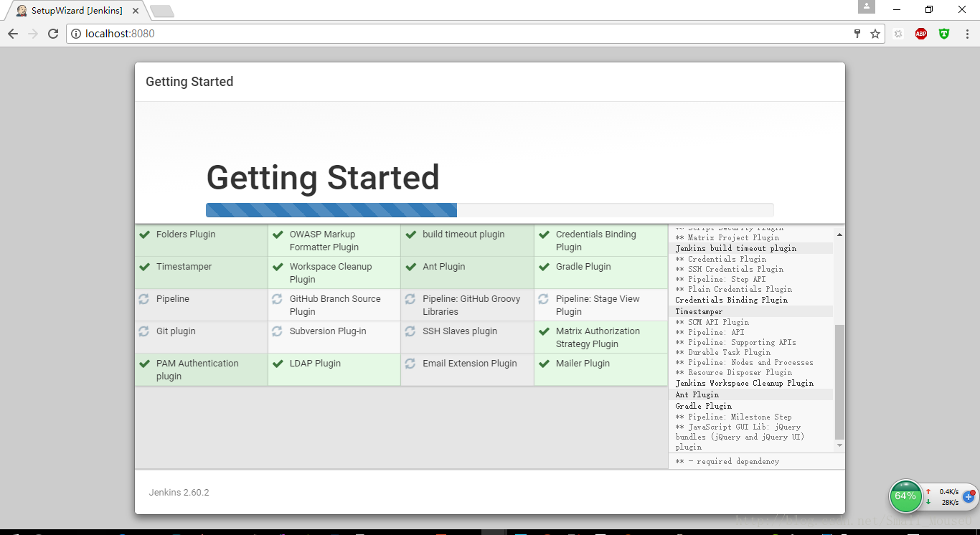Viewport: 980px width, 535px height.
Task: Click the small Getting Started header title
Action: [189, 82]
